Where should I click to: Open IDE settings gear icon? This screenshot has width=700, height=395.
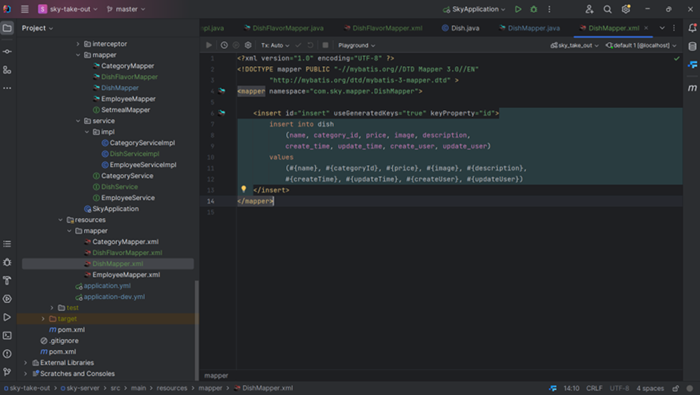(x=626, y=9)
